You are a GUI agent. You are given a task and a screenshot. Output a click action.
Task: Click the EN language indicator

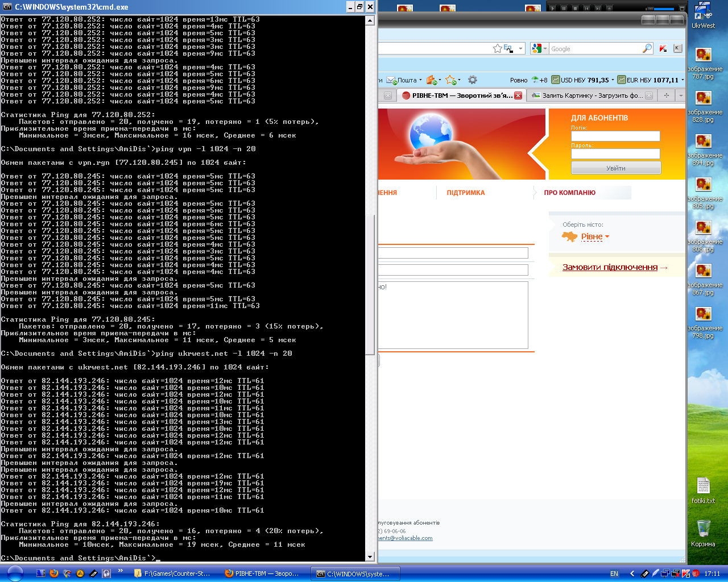pyautogui.click(x=614, y=573)
